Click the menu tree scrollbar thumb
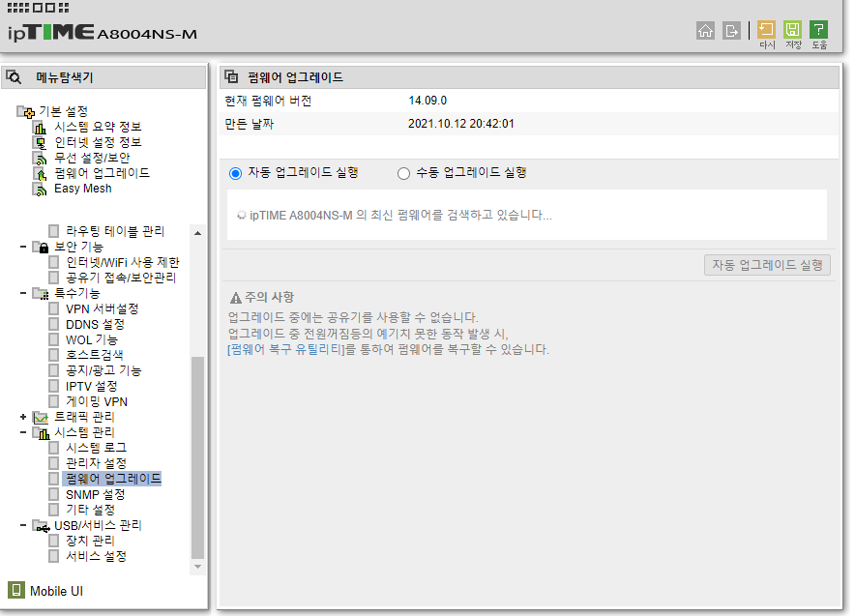Image resolution: width=855 pixels, height=616 pixels. (198, 457)
